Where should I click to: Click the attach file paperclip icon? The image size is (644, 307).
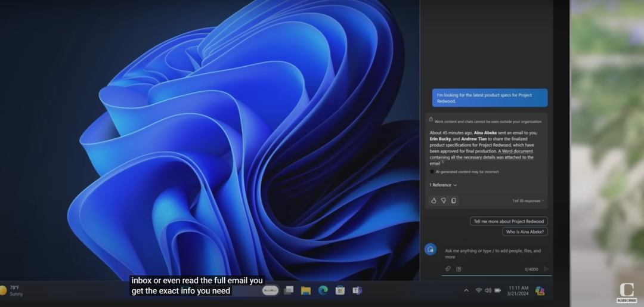click(x=448, y=269)
